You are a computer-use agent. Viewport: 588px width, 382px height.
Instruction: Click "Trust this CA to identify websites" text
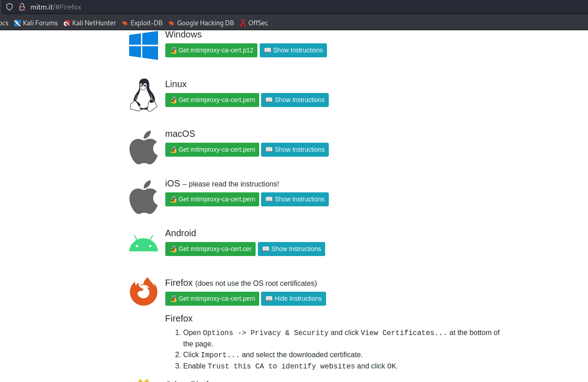281,366
